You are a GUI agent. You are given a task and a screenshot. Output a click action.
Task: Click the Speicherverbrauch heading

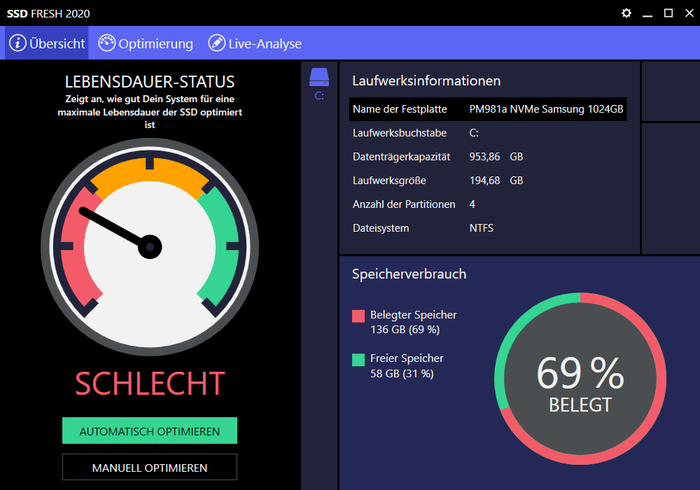click(x=409, y=274)
